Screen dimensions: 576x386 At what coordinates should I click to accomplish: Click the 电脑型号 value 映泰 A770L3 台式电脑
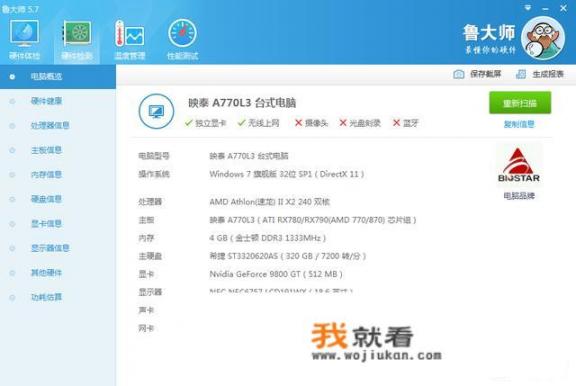(249, 156)
